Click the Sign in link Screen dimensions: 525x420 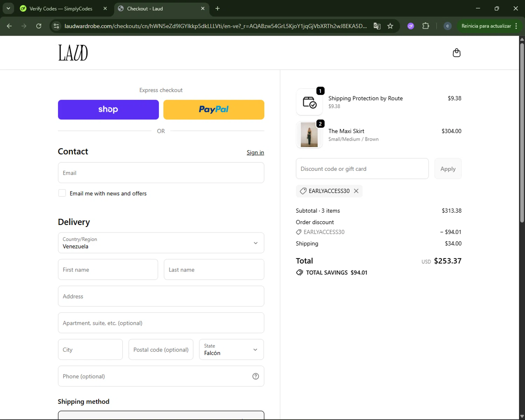(x=255, y=153)
